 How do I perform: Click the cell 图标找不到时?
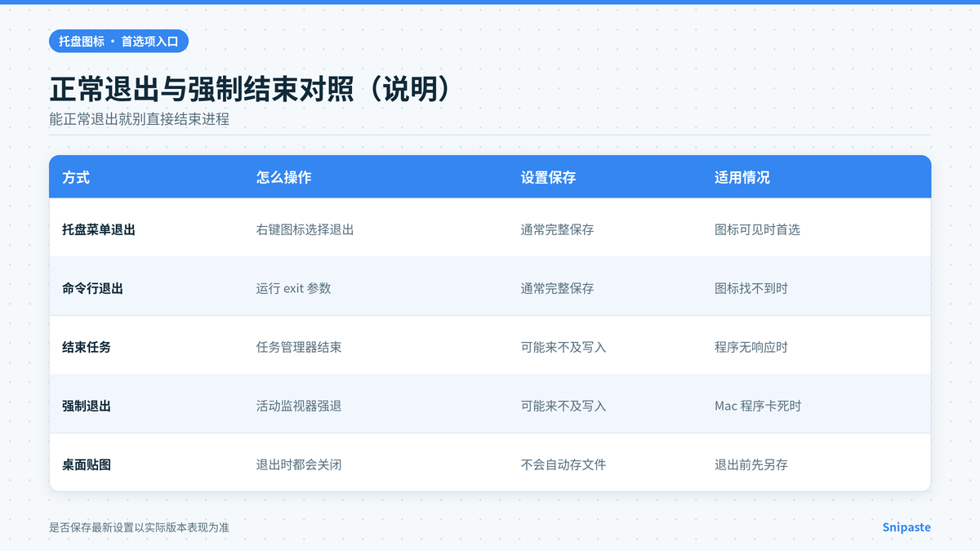click(751, 288)
